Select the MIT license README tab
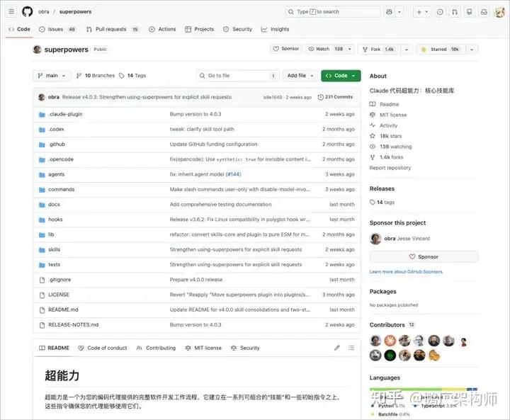 [x=203, y=348]
